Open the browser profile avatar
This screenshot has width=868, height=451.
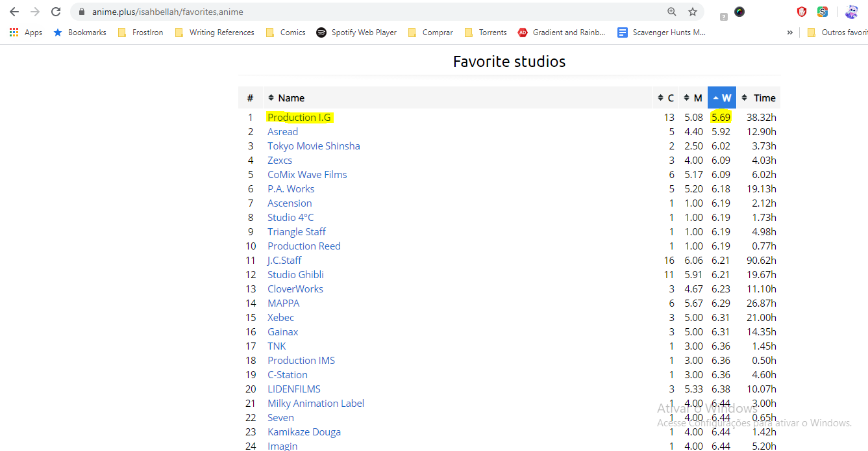coord(851,12)
